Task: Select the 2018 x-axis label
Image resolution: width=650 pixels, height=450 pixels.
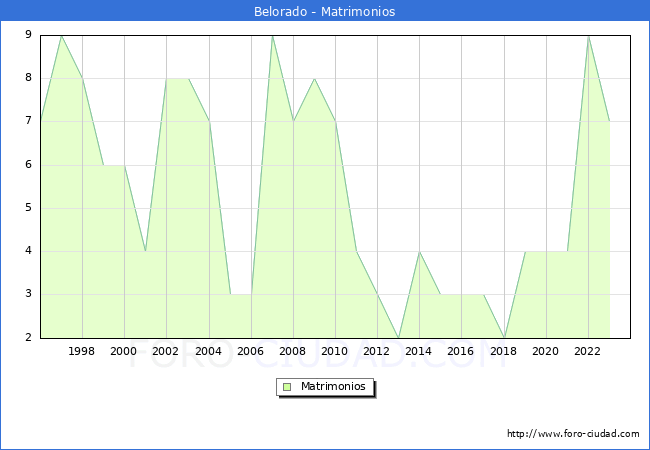Action: click(503, 351)
